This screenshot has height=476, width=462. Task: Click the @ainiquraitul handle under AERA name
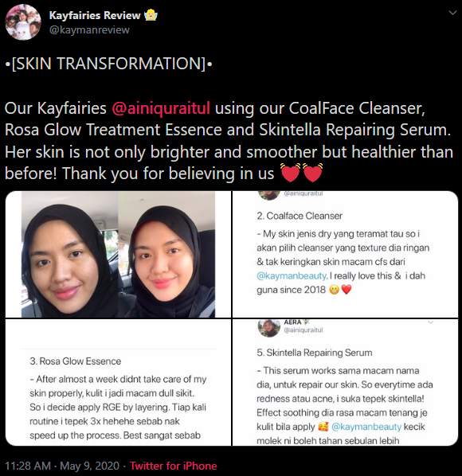(x=303, y=330)
